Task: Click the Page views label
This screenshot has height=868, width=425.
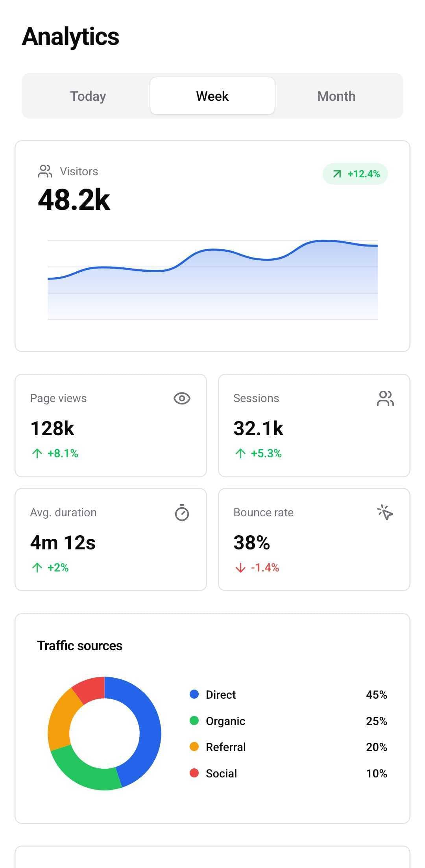Action: click(58, 398)
